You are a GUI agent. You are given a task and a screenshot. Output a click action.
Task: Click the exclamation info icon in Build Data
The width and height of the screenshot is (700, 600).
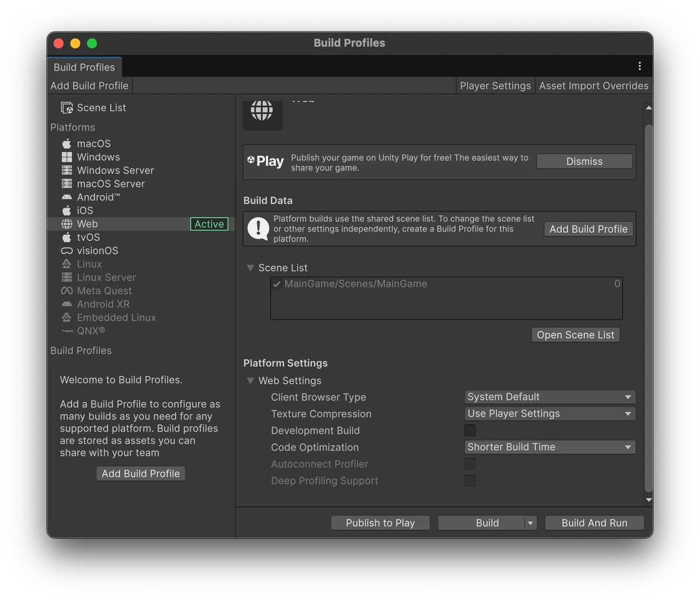[x=258, y=229]
